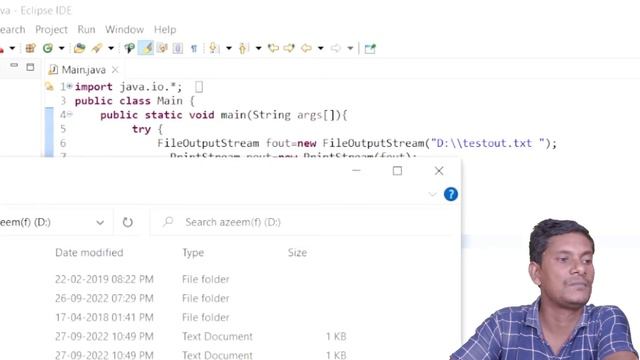This screenshot has width=640, height=360.
Task: Click the Last Edit Location icon
Action: 273,48
